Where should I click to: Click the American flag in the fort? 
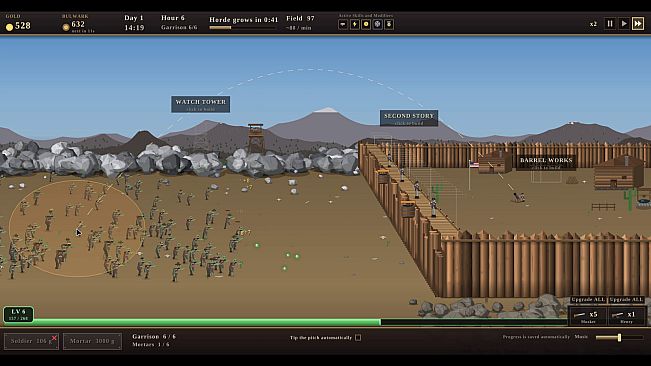(x=473, y=164)
